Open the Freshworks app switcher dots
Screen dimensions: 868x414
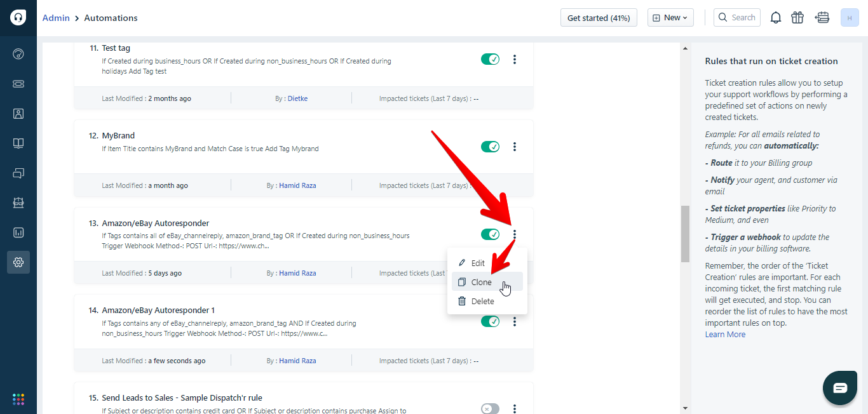click(x=18, y=399)
